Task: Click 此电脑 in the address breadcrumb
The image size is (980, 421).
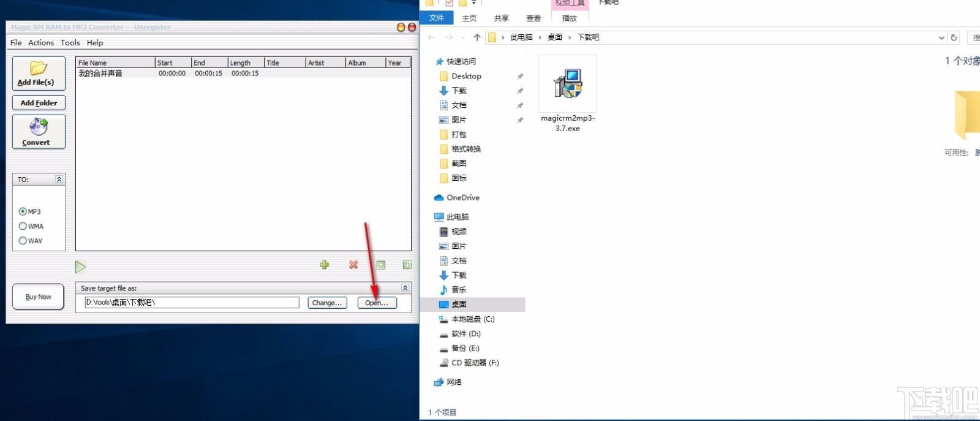Action: click(521, 37)
